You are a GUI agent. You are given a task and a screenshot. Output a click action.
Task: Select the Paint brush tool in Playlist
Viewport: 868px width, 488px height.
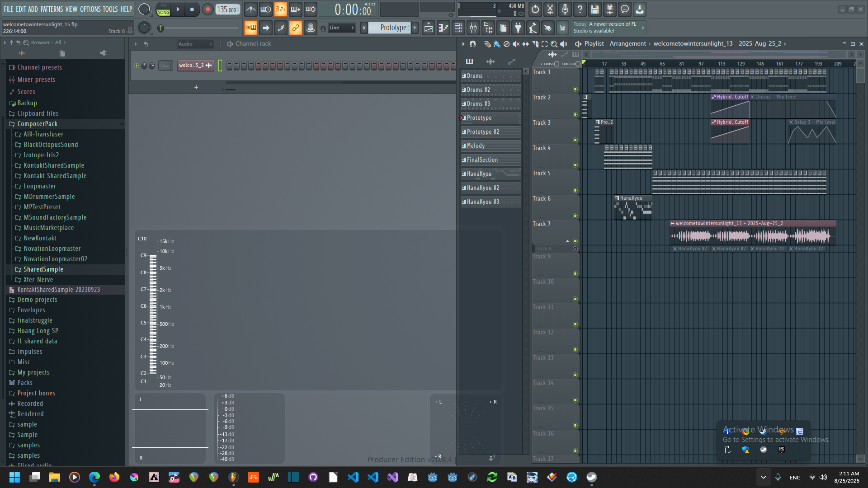point(497,44)
